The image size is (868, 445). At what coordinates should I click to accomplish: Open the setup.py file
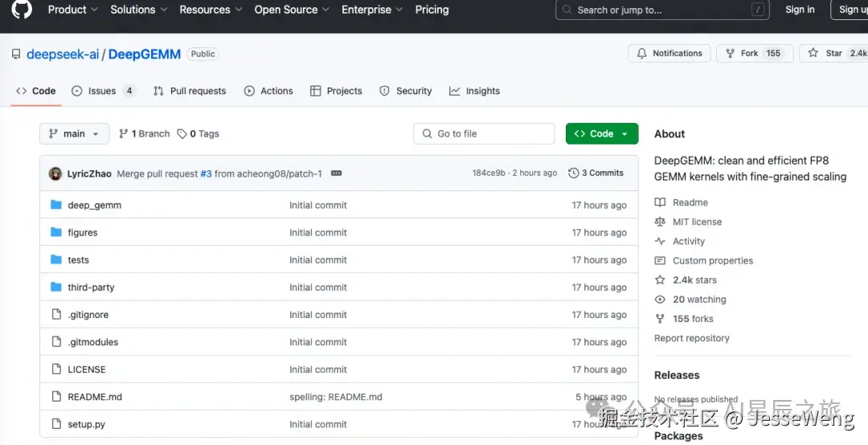(x=86, y=425)
